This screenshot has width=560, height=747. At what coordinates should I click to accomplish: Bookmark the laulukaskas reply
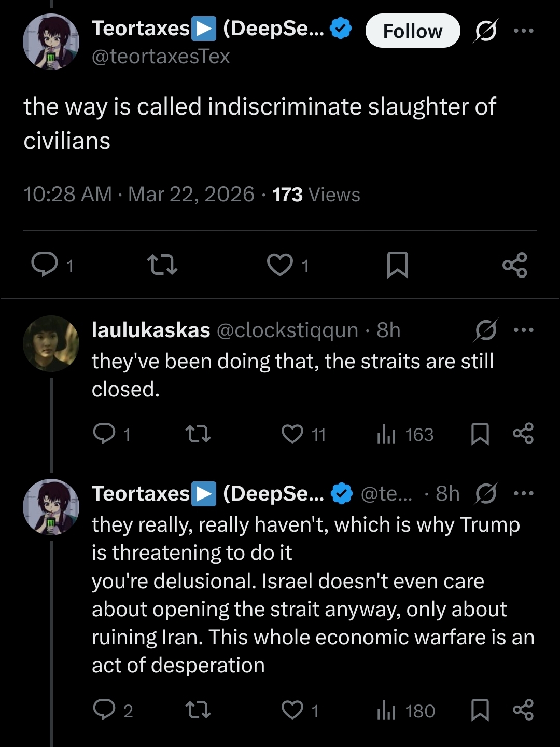[480, 434]
